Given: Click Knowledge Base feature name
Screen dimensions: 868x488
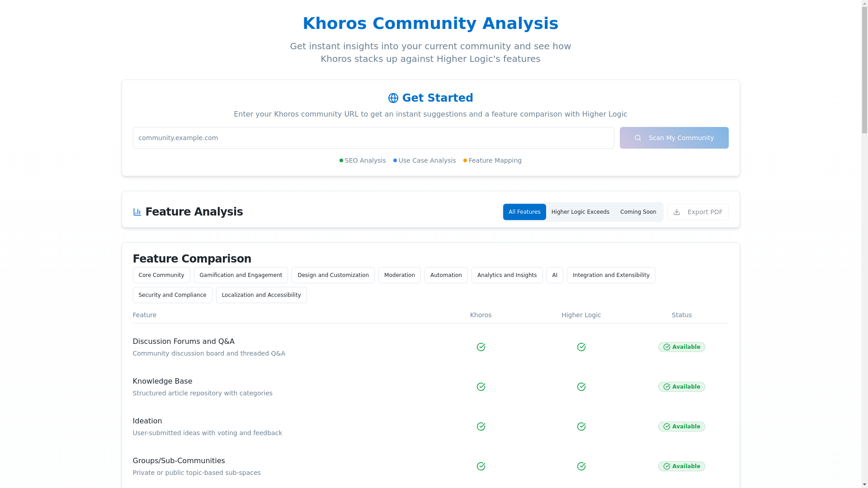Looking at the screenshot, I should point(162,381).
